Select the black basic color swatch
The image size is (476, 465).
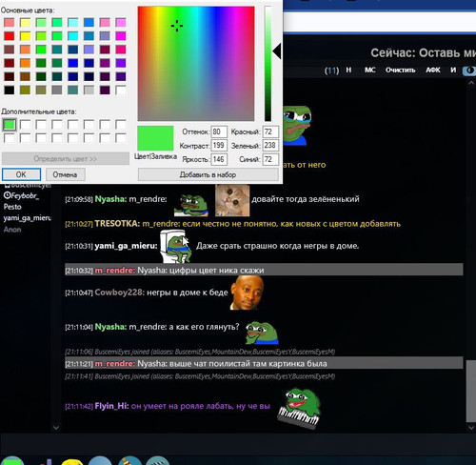coord(10,90)
